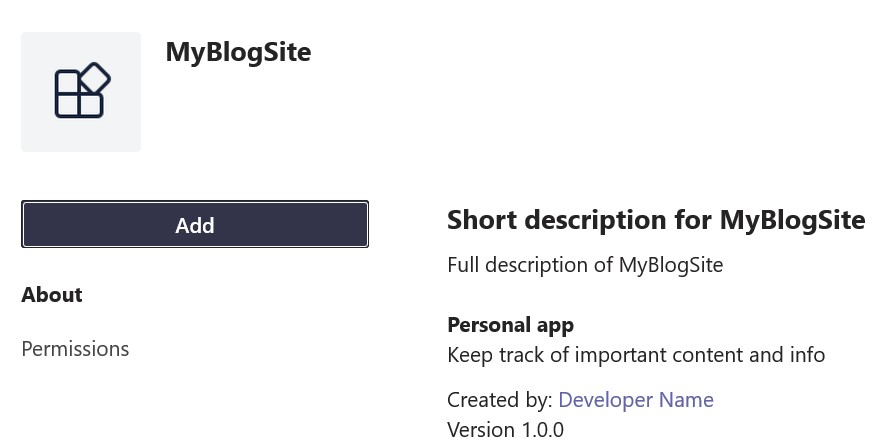The height and width of the screenshot is (443, 896).
Task: Click the Full description of MyBlogSite text
Action: click(585, 265)
